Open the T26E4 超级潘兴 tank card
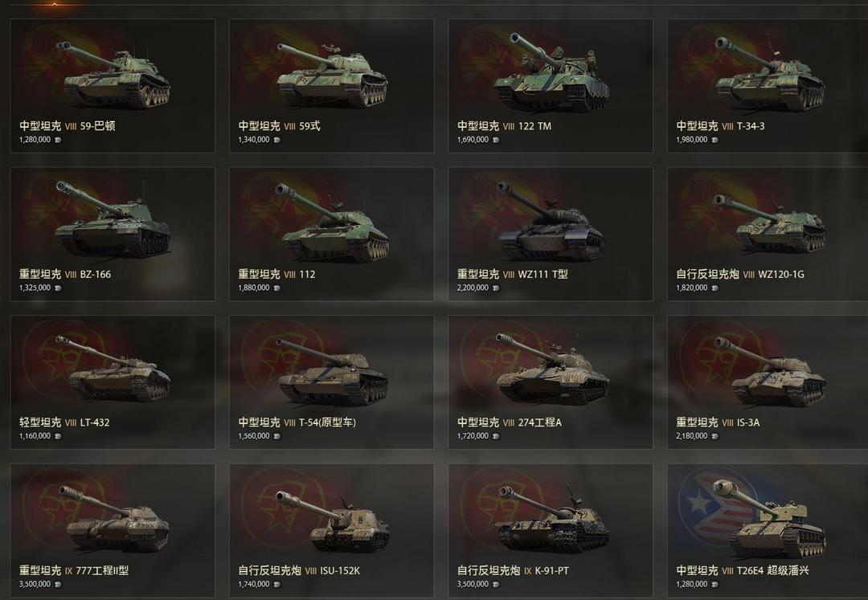This screenshot has width=868, height=600. tap(768, 530)
